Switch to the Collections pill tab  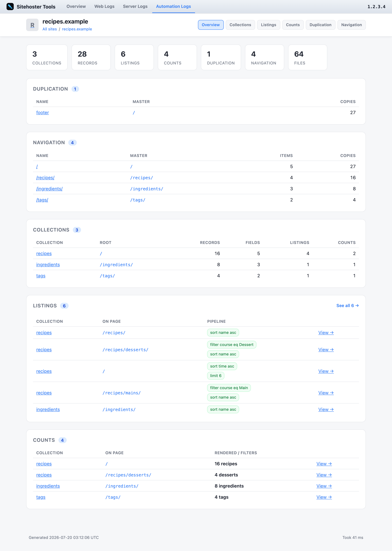pos(240,25)
